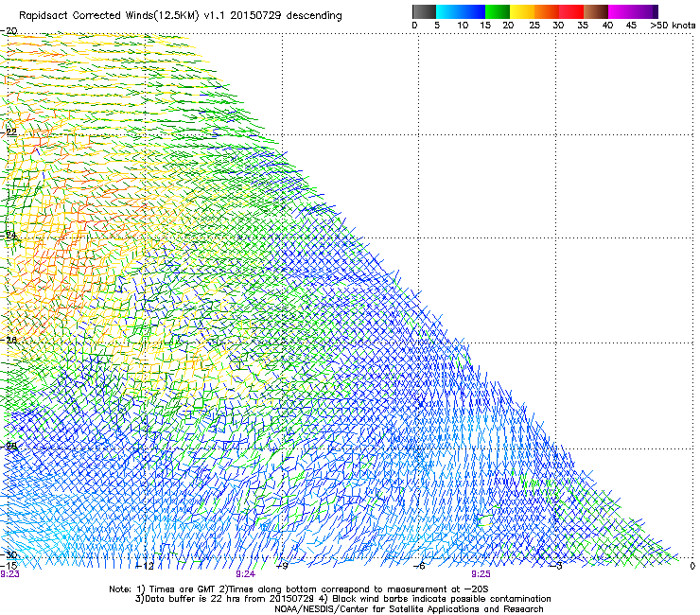The height and width of the screenshot is (615, 700).
Task: Click the '-9' longitude axis label
Action: 282,566
